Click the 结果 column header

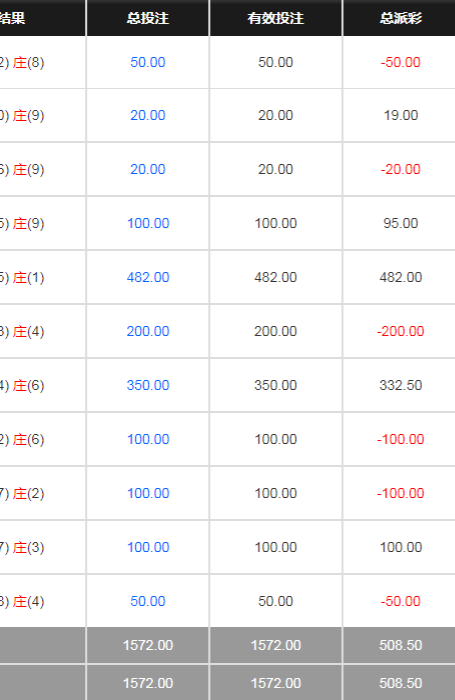[13, 18]
